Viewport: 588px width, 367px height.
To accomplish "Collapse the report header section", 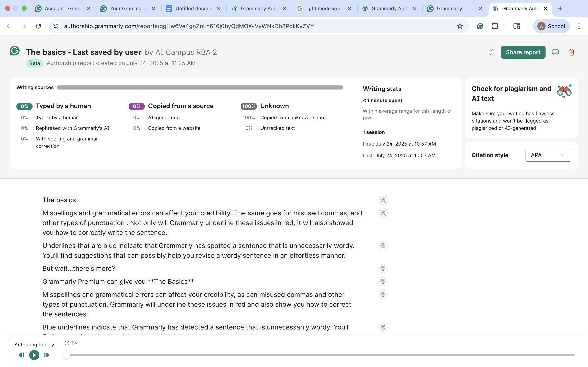I will pos(491,52).
